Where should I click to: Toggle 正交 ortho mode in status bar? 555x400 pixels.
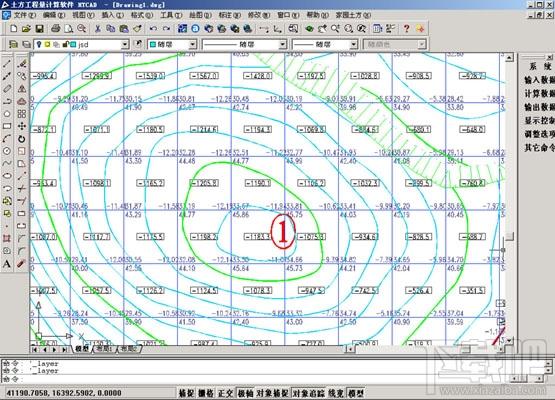click(225, 393)
